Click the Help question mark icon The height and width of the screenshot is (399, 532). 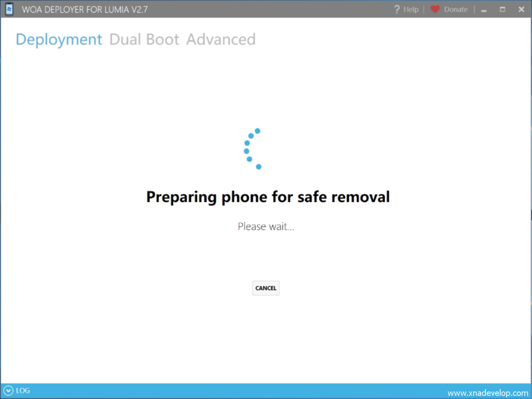pos(397,9)
